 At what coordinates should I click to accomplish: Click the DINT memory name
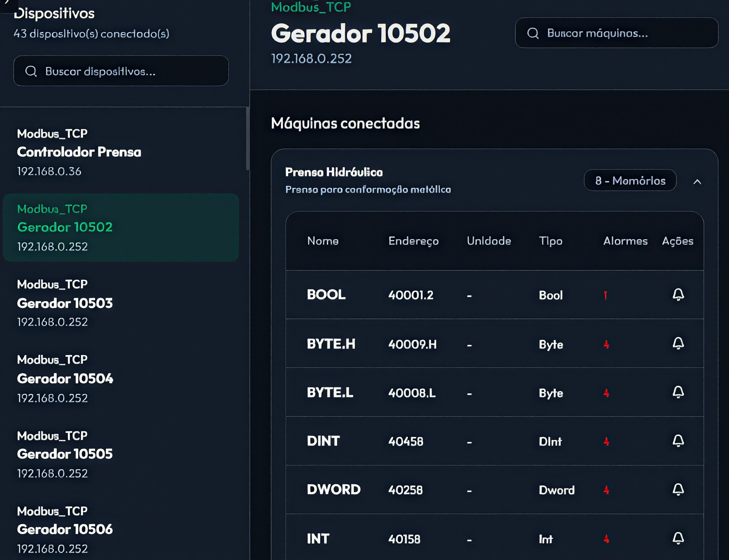(x=323, y=441)
